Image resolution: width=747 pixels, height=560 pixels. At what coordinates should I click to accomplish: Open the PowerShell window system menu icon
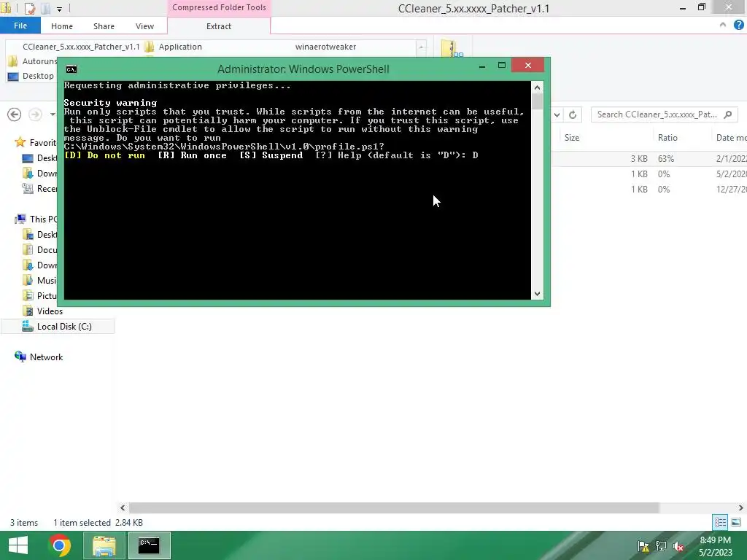(71, 69)
